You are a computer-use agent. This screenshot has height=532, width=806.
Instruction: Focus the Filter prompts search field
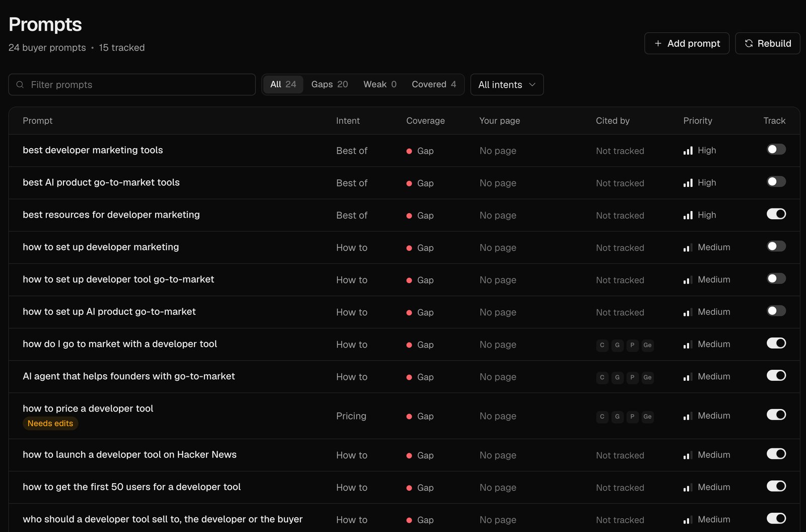[x=132, y=85]
